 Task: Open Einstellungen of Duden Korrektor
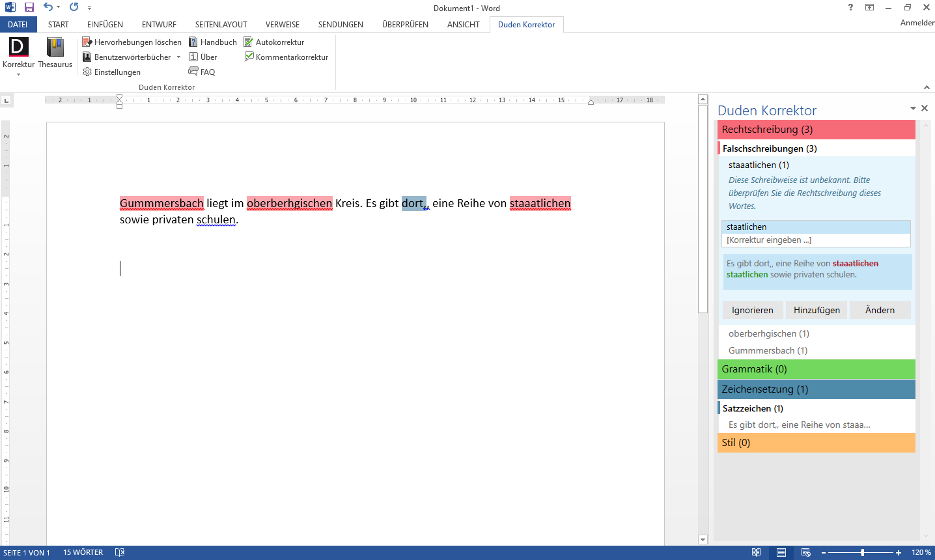tap(111, 72)
